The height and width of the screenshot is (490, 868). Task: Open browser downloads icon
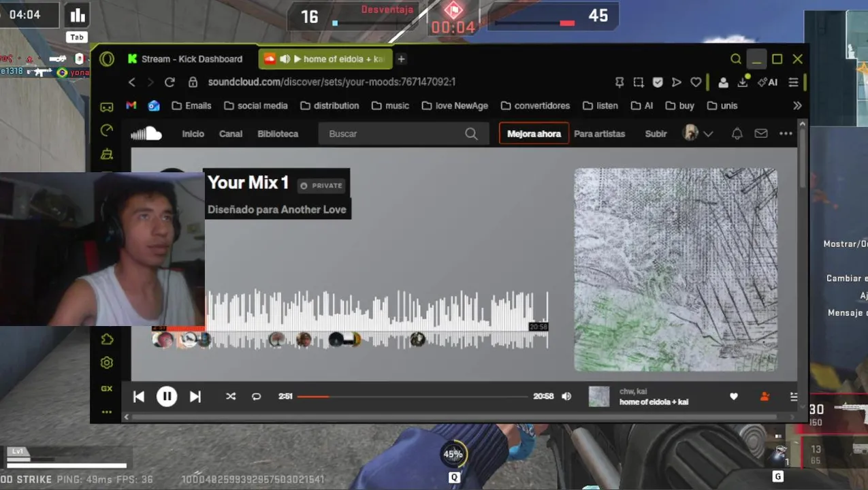coord(743,82)
